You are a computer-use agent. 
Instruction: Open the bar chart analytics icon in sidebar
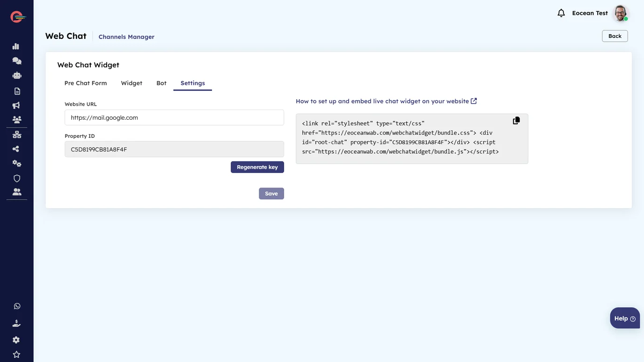click(x=16, y=46)
